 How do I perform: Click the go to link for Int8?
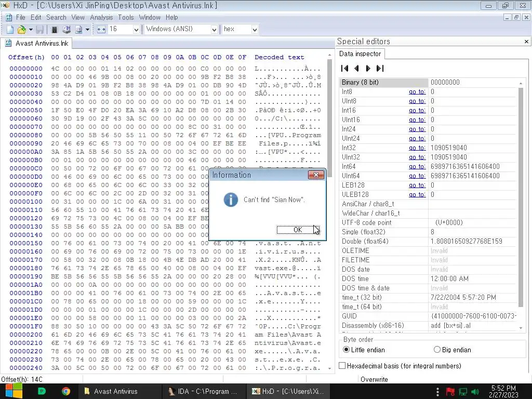tap(417, 92)
